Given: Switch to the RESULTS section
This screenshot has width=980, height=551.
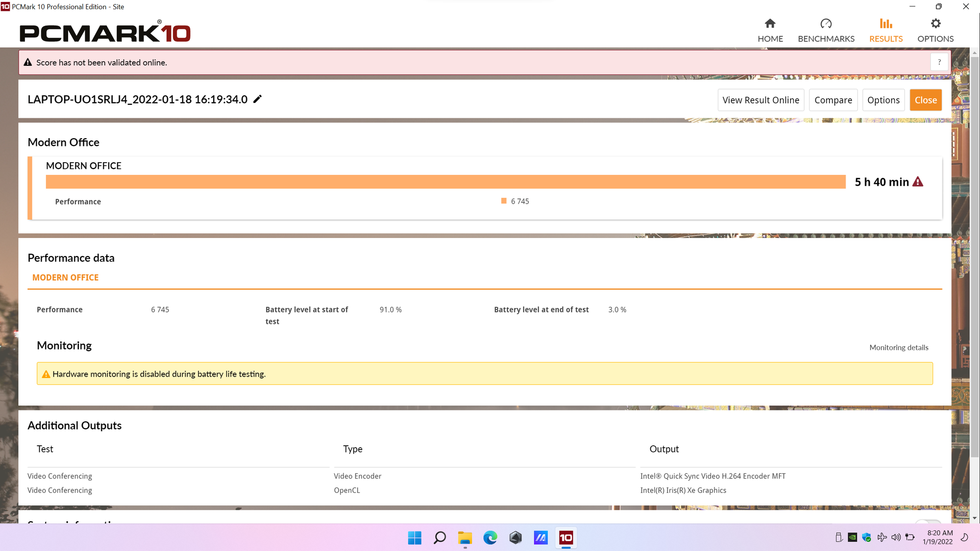Looking at the screenshot, I should (886, 30).
